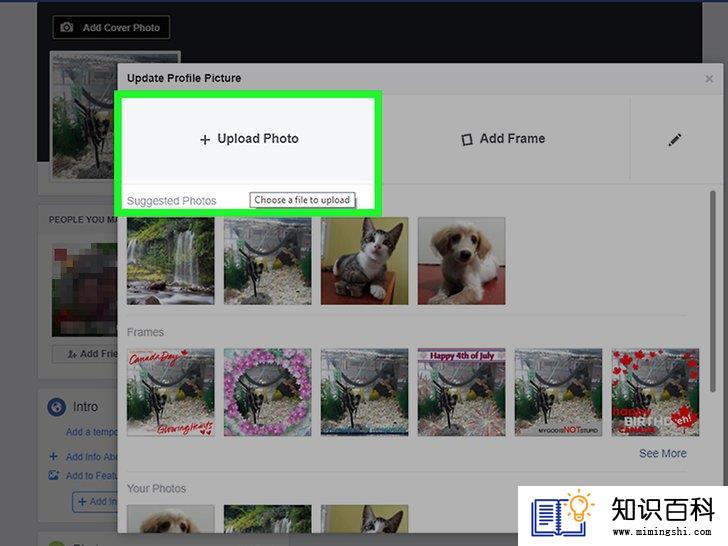The image size is (728, 546).
Task: Click the Add Friend button in sidebar
Action: click(x=85, y=354)
